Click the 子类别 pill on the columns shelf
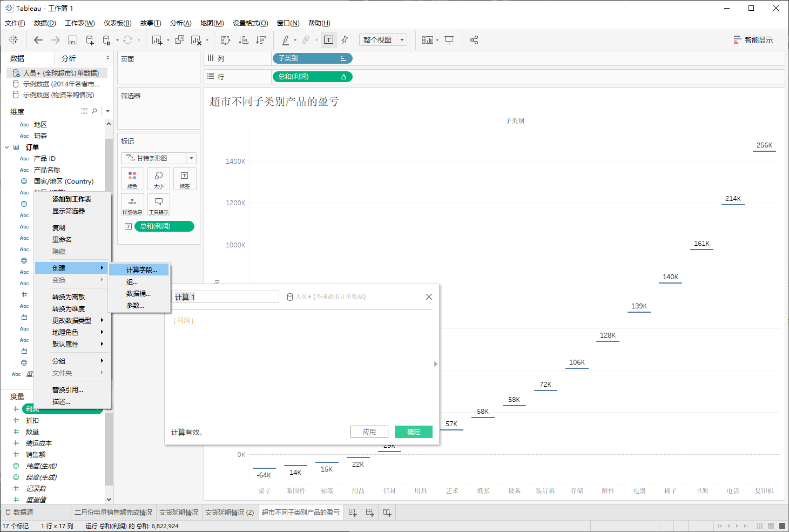 click(312, 58)
